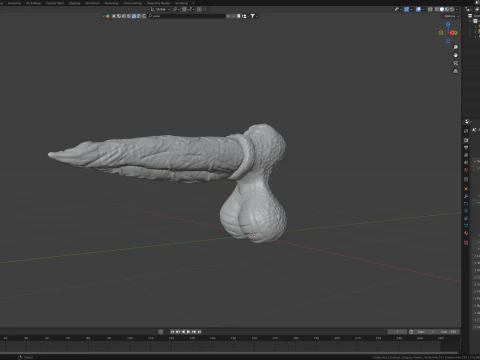
Task: Switch to the Sculpting workspace tab
Action: (14, 3)
